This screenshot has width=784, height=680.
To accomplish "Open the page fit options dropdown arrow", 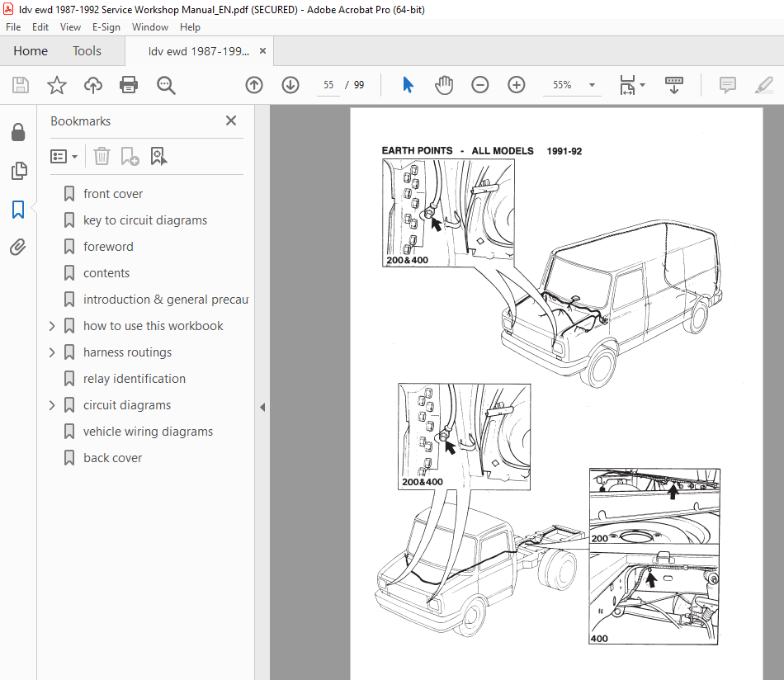I will [x=643, y=85].
